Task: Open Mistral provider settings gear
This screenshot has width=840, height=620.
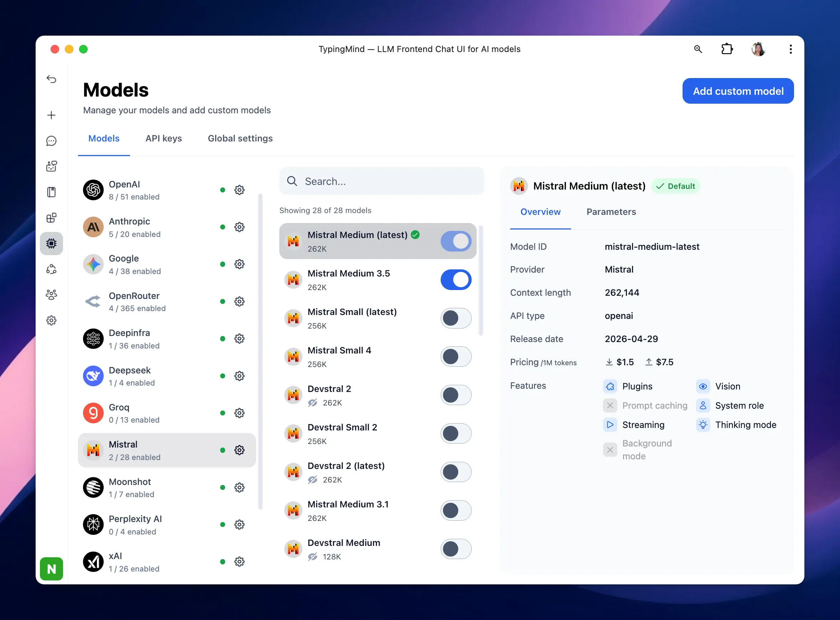Action: [239, 450]
